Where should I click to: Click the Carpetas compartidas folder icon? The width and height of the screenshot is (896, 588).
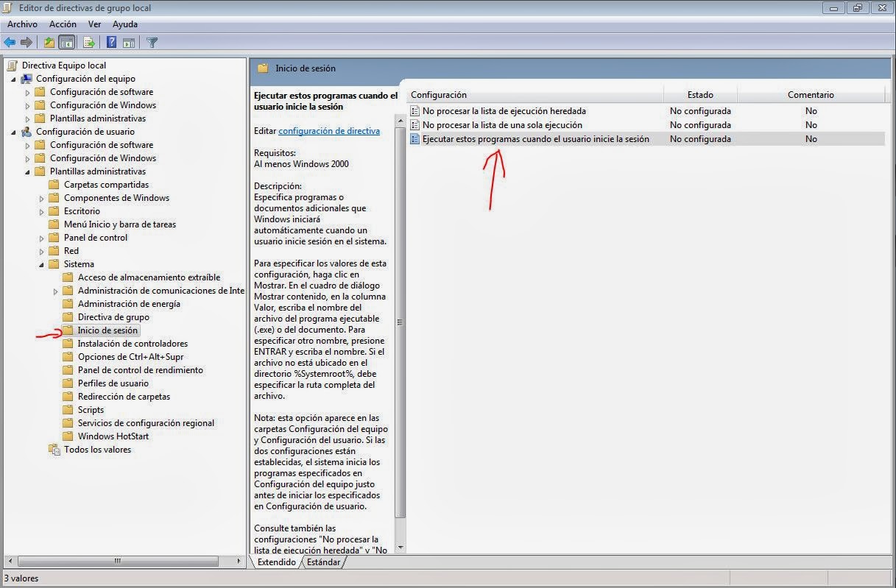(54, 185)
